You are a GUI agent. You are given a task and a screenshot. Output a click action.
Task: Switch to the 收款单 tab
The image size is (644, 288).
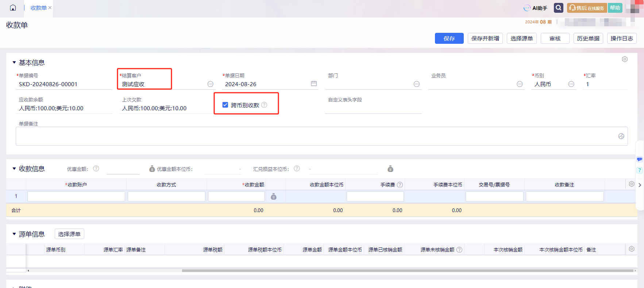38,8
